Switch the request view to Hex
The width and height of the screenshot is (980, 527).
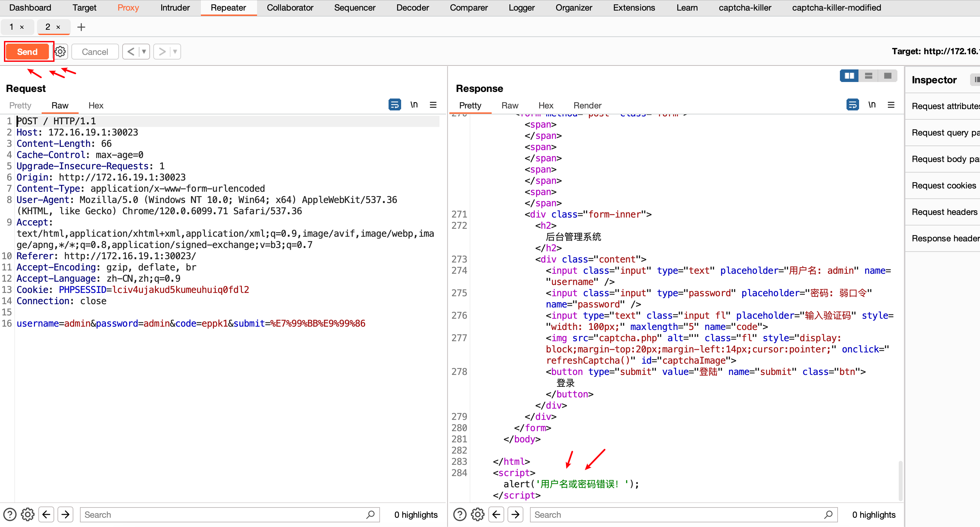click(96, 105)
